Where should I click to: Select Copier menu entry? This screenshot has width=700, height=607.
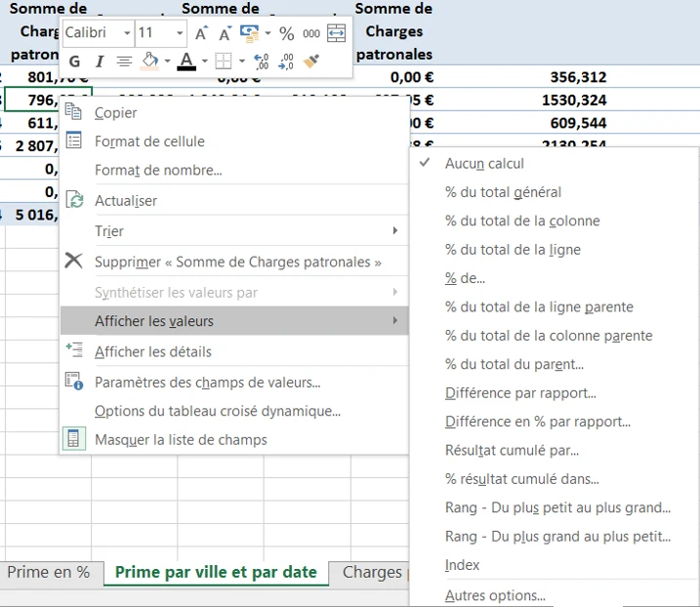click(x=234, y=112)
